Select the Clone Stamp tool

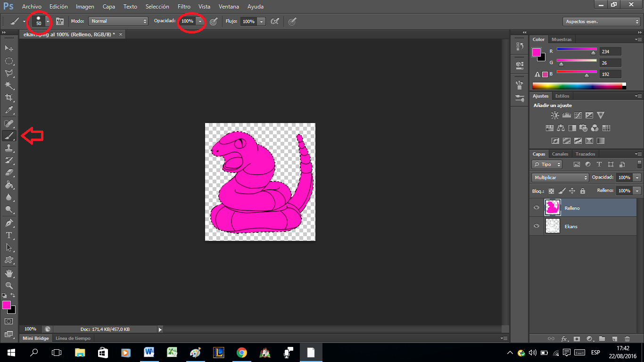(x=9, y=148)
